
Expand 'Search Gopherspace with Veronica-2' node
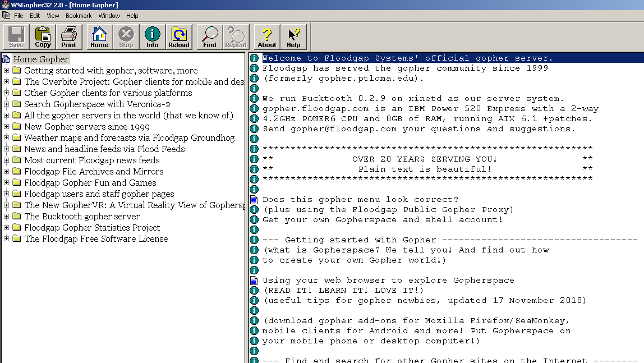[7, 104]
